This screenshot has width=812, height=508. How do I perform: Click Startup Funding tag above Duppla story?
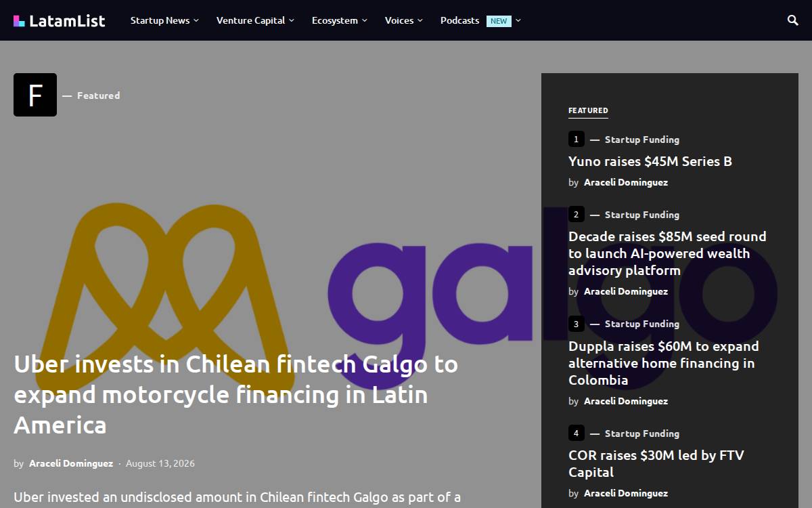coord(642,324)
